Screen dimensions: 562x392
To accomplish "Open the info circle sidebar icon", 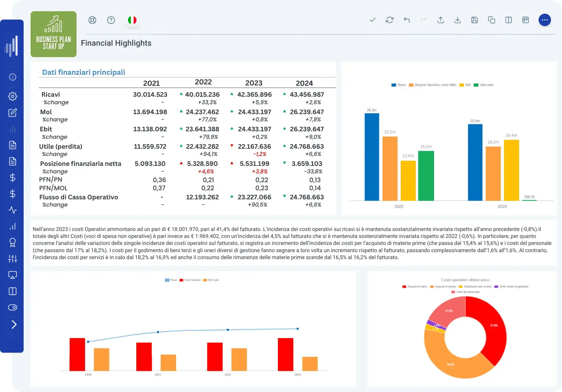I will click(13, 77).
